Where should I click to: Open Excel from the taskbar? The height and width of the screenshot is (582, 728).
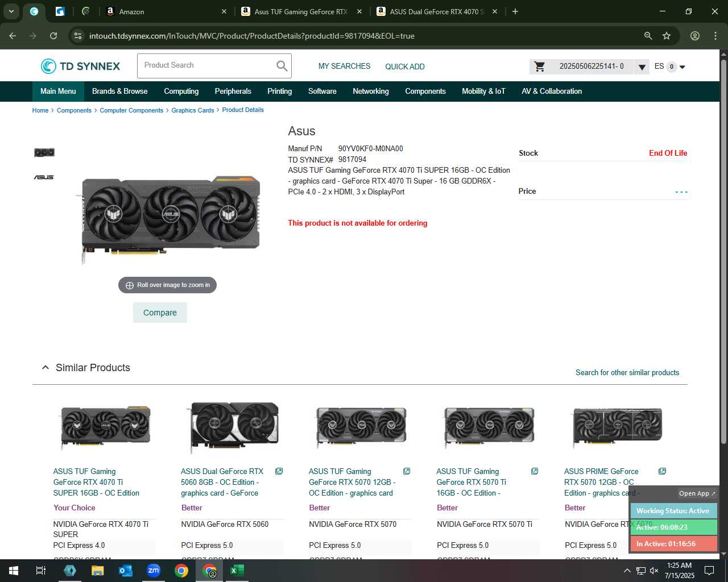coord(237,571)
